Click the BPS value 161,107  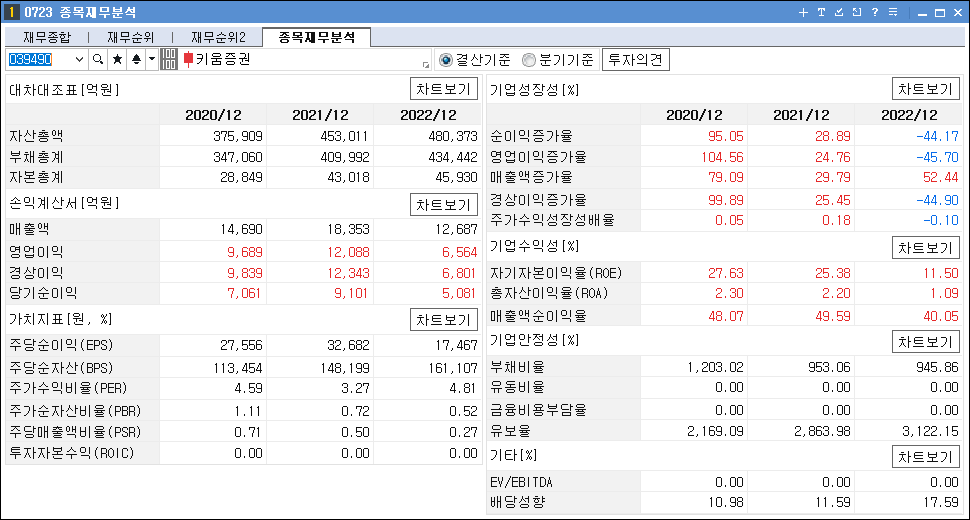[x=453, y=369]
